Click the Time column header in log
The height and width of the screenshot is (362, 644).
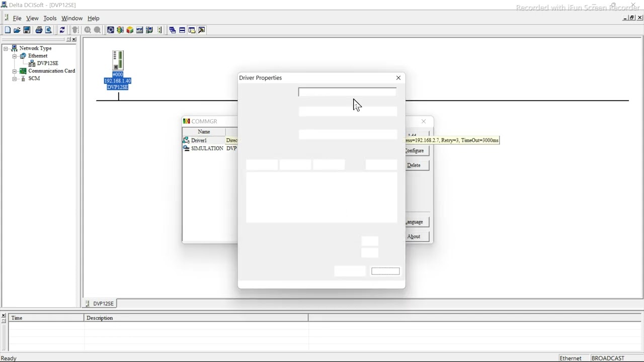click(46, 318)
